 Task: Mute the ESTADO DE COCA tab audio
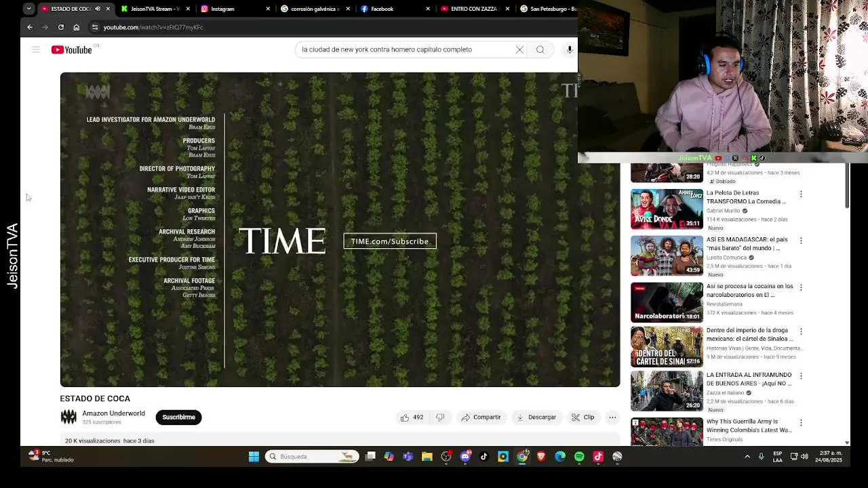point(98,9)
